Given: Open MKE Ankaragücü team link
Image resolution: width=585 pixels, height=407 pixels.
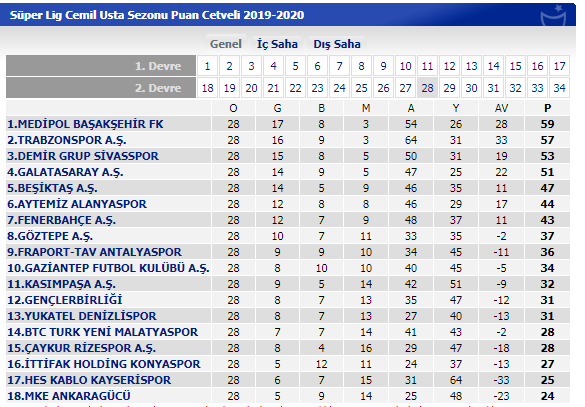Looking at the screenshot, I should 69,396.
